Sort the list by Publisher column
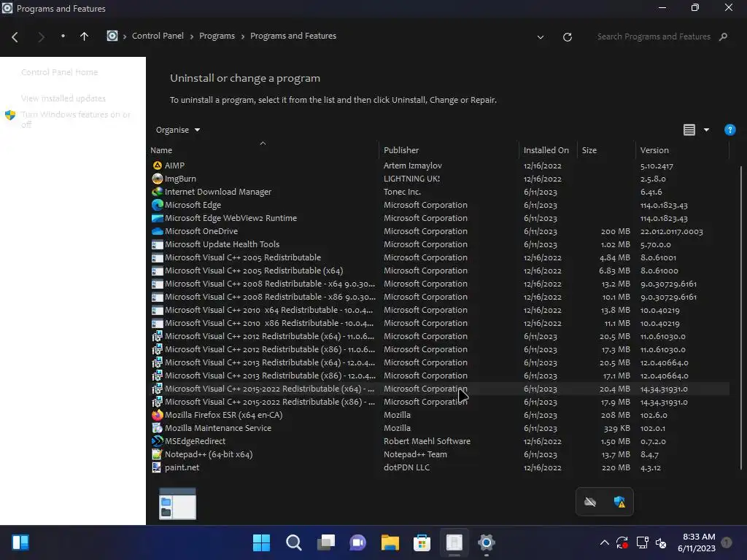The image size is (747, 560). (449, 150)
